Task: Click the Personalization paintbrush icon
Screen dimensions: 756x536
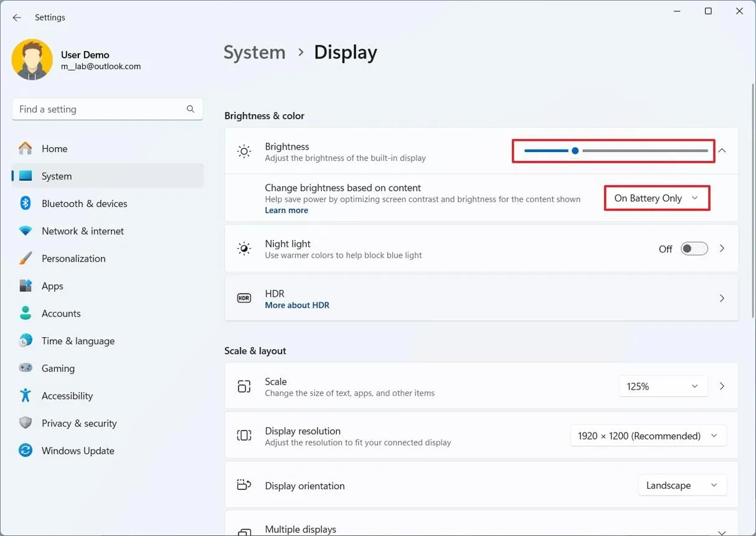Action: coord(26,258)
